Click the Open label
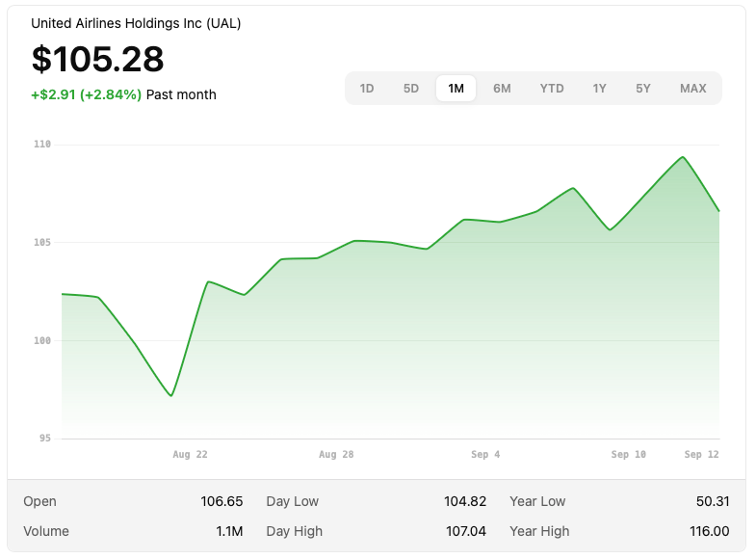Image resolution: width=756 pixels, height=559 pixels. click(x=39, y=501)
